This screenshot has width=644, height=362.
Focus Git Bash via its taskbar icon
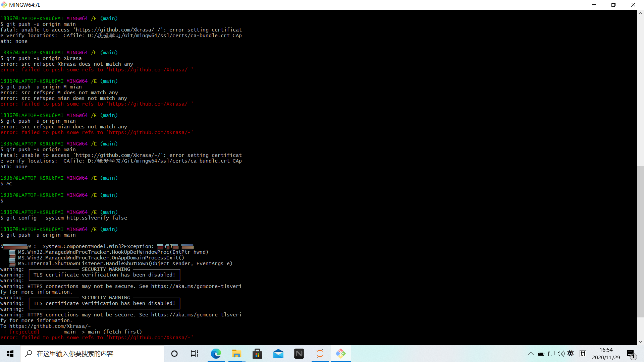click(x=341, y=354)
